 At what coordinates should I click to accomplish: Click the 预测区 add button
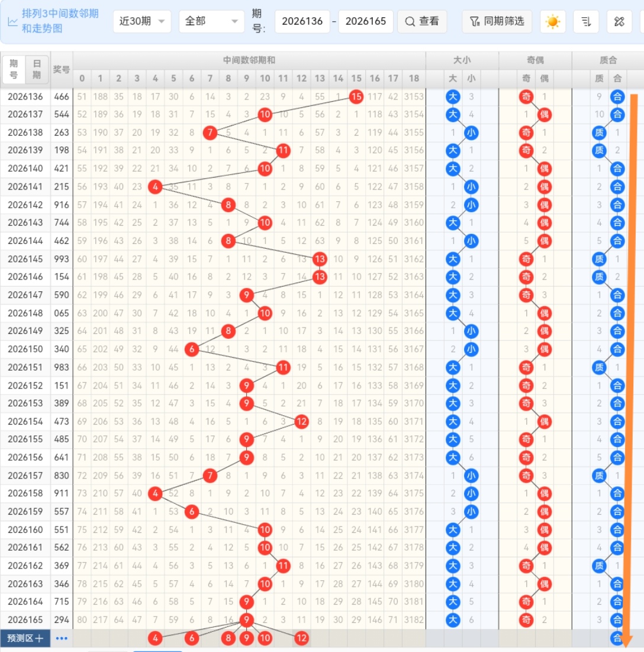[x=25, y=638]
